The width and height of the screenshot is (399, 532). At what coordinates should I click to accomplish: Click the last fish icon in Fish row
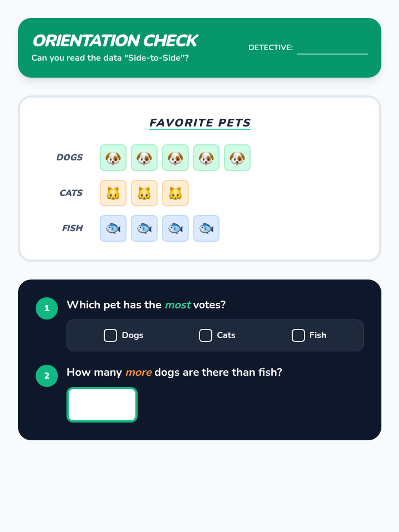(206, 228)
